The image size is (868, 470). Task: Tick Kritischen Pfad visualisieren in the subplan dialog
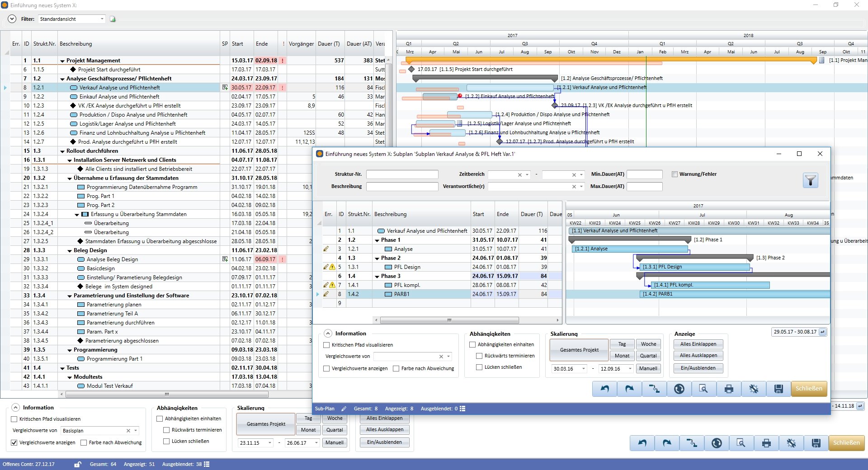[x=326, y=345]
